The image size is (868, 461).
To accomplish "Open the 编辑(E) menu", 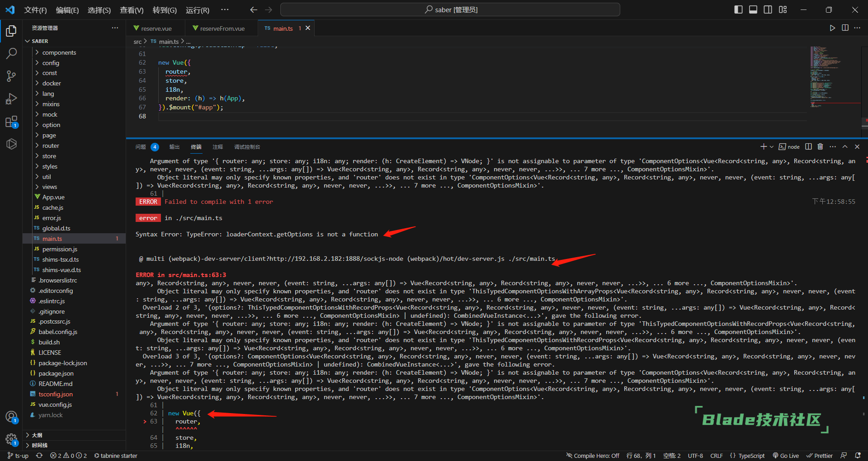I will click(x=67, y=10).
